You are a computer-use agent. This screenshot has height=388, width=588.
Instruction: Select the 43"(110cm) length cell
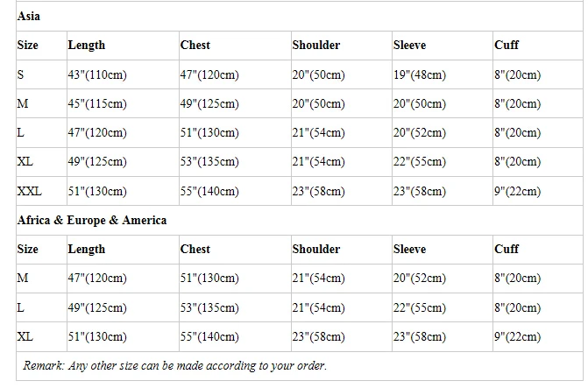(97, 74)
